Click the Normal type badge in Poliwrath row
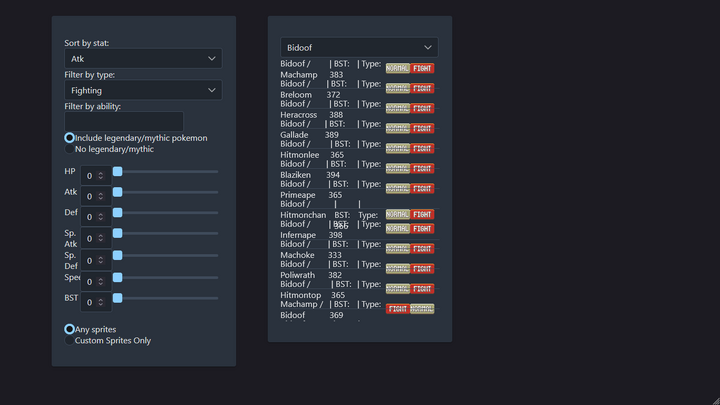Screen dimensions: 720x405 (x=398, y=269)
